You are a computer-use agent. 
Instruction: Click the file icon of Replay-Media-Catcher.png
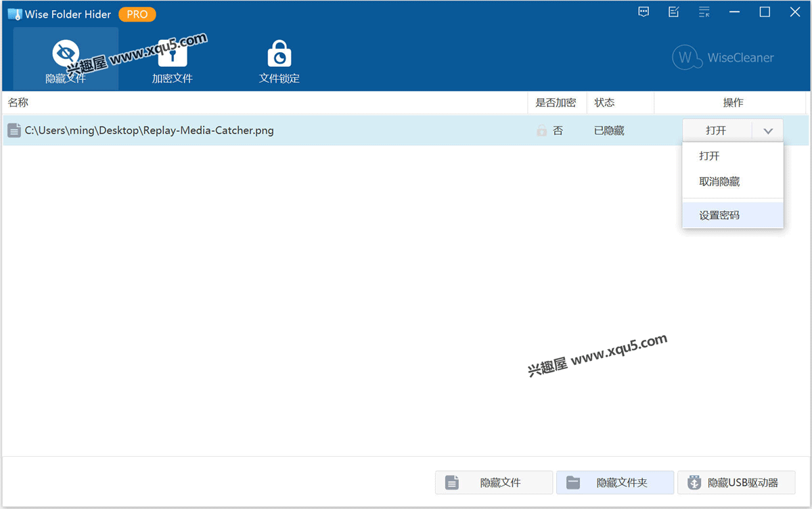pyautogui.click(x=14, y=131)
